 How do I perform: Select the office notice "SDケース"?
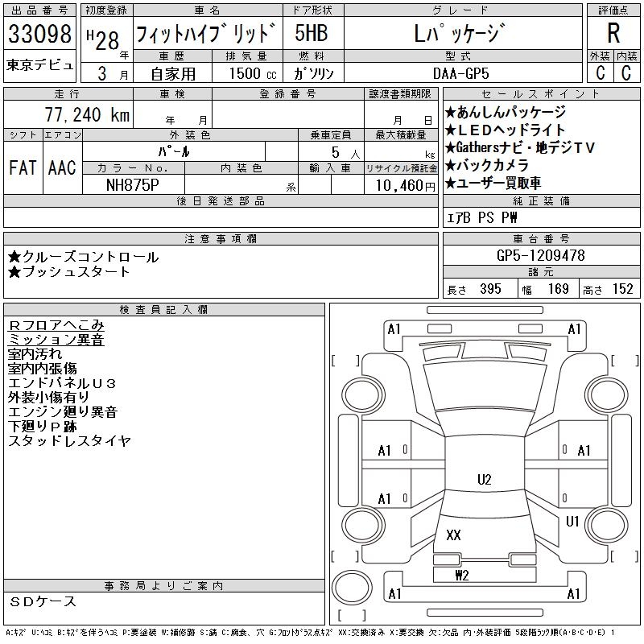(43, 601)
